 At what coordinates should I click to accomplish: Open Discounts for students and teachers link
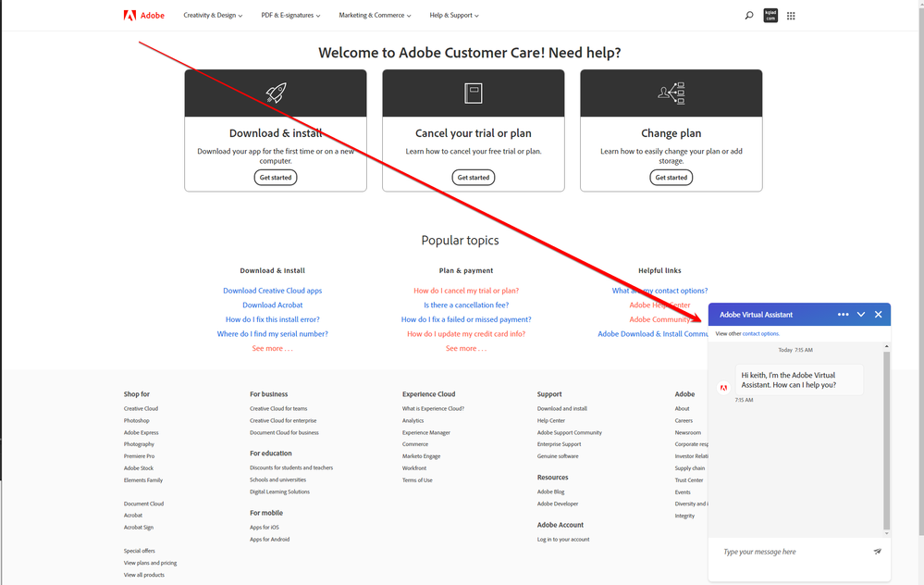pyautogui.click(x=291, y=467)
